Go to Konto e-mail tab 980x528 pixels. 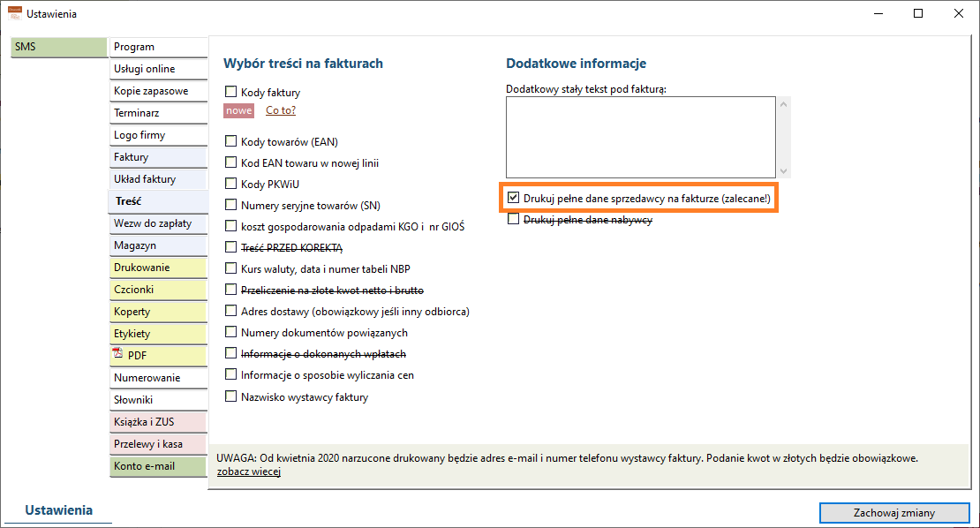pyautogui.click(x=157, y=466)
